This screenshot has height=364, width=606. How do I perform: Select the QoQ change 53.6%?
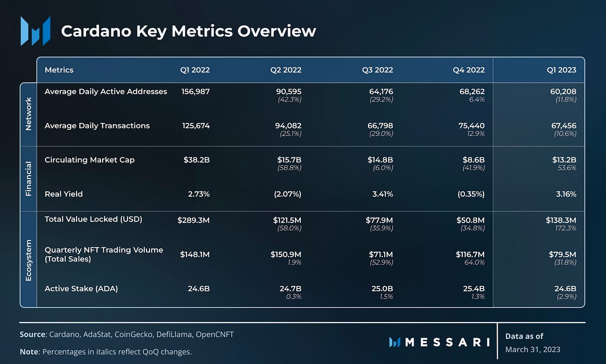click(567, 168)
